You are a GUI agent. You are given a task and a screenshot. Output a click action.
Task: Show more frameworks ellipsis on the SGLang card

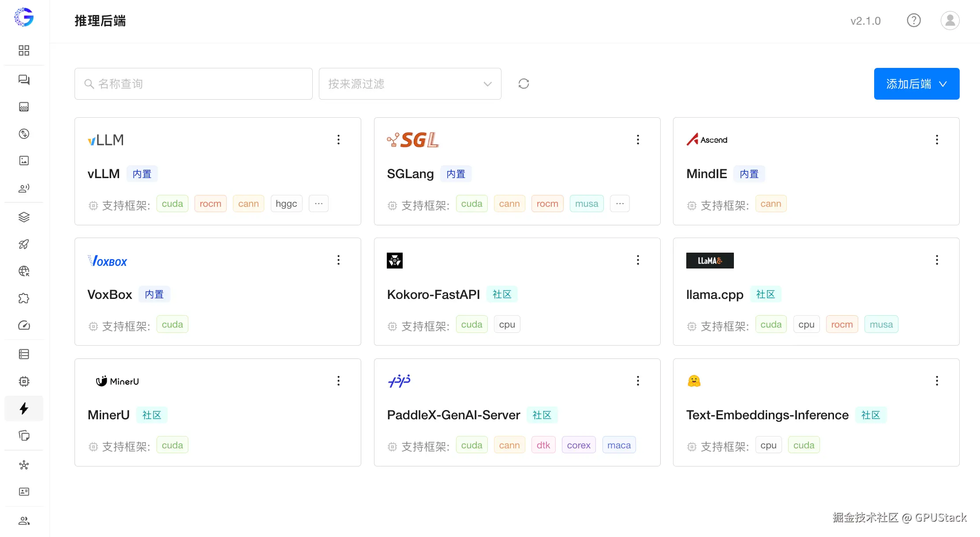620,204
